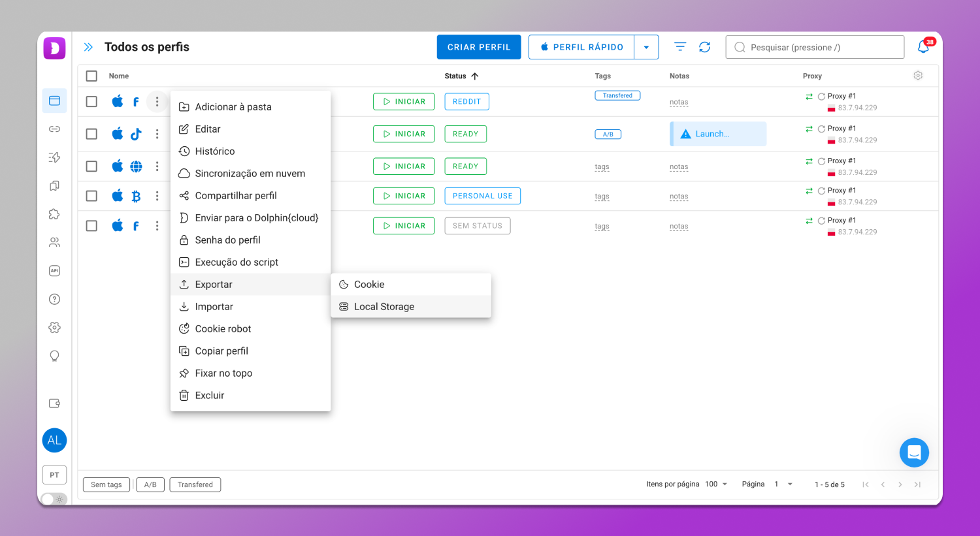
Task: Select Local Storage in the Exportar submenu
Action: [384, 306]
